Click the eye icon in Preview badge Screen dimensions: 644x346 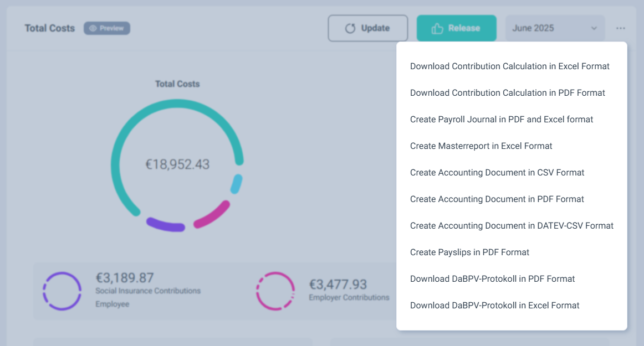(93, 28)
